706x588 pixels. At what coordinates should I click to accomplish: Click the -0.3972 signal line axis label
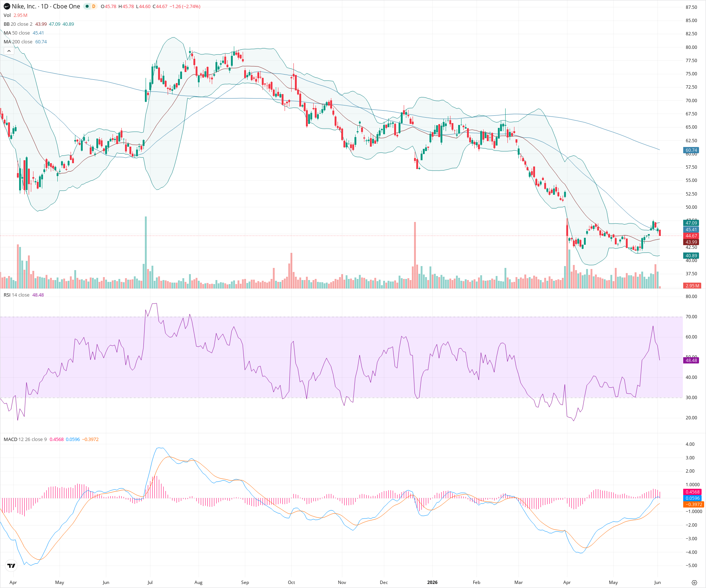coord(693,504)
